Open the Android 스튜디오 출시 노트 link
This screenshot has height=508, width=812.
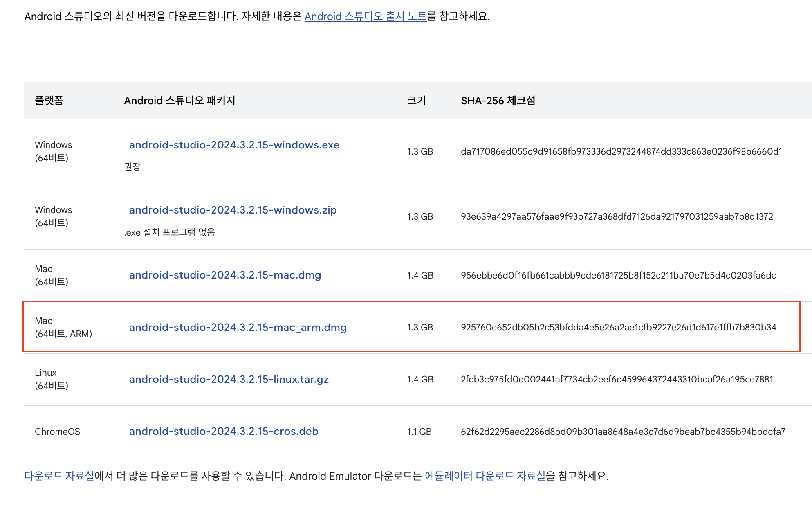(365, 16)
